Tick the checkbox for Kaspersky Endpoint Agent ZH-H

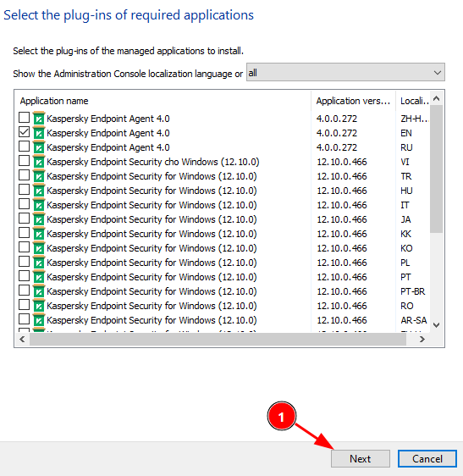tap(24, 118)
